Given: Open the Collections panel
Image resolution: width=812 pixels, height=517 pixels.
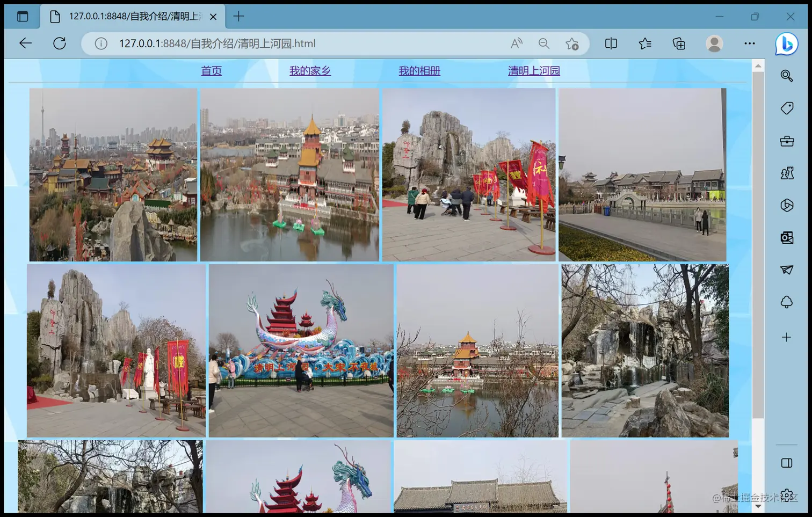Looking at the screenshot, I should (x=678, y=43).
